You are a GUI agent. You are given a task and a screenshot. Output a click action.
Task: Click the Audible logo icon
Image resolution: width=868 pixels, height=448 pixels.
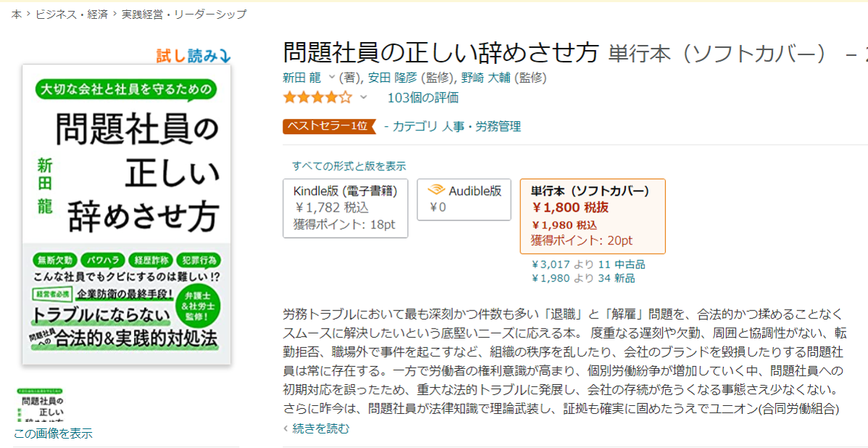click(435, 191)
